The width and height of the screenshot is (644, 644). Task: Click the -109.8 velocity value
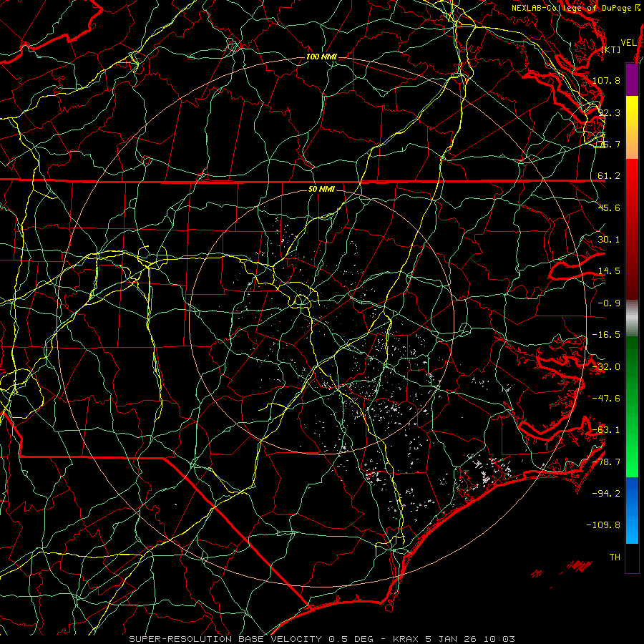tap(604, 525)
